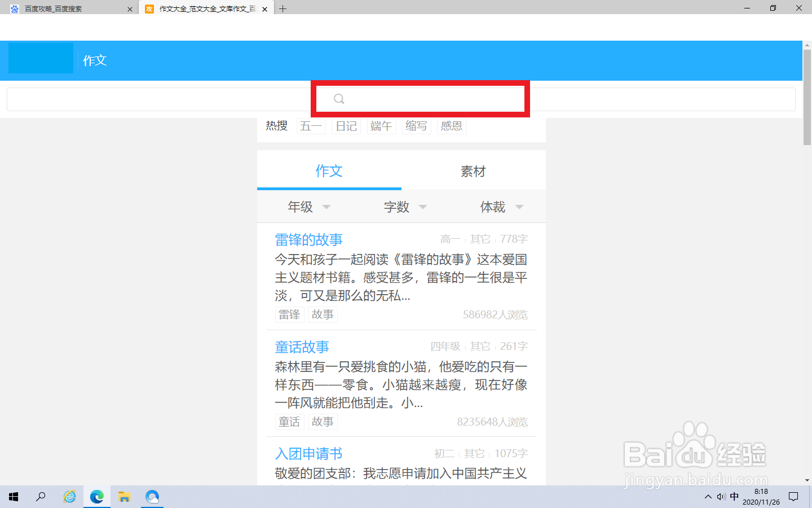Select hot search tag 五一

click(311, 126)
